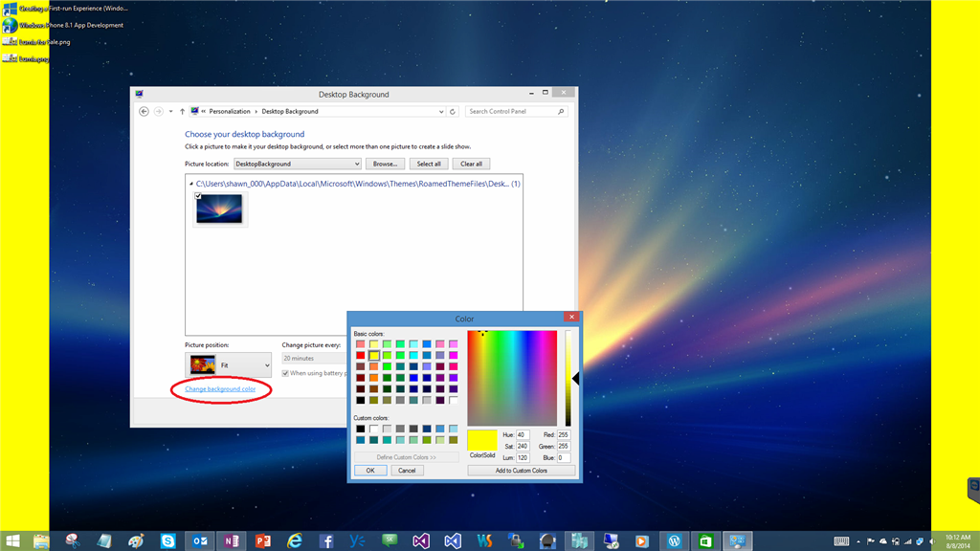Click the Clear all button

[471, 164]
